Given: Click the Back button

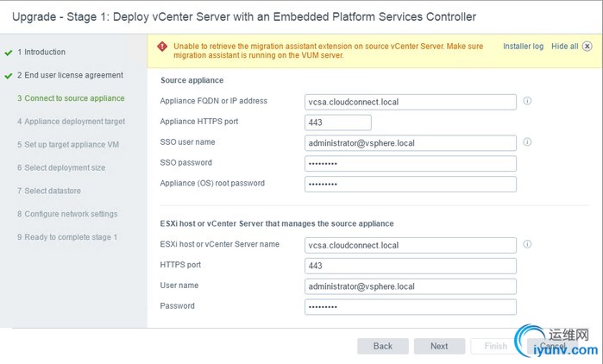Looking at the screenshot, I should click(x=383, y=346).
